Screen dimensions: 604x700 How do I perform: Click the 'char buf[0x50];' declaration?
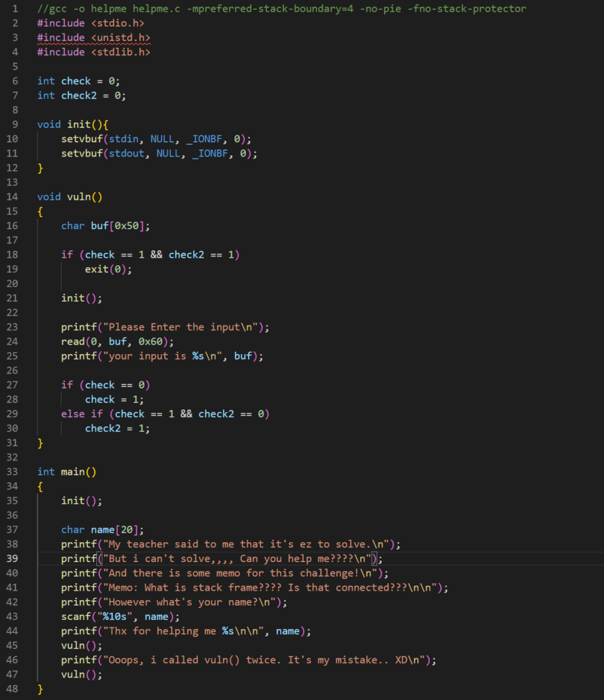click(105, 226)
